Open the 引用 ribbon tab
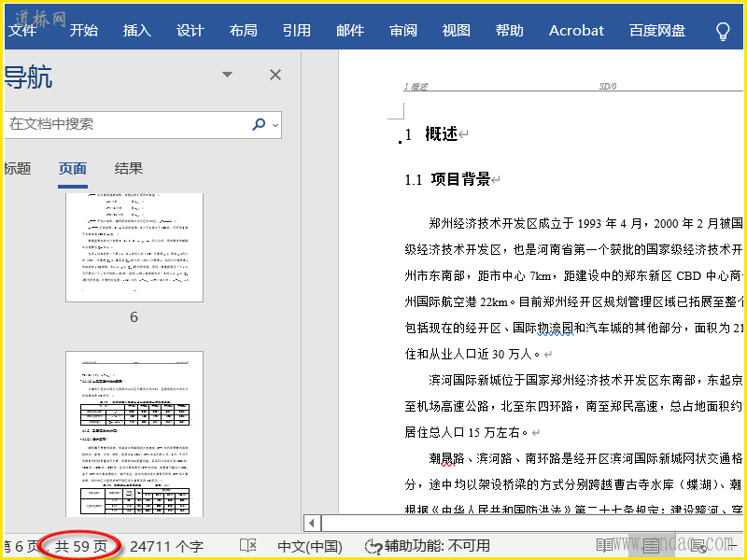 click(x=297, y=31)
